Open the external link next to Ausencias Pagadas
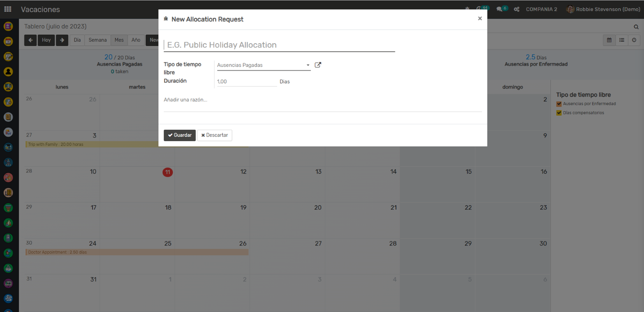The height and width of the screenshot is (312, 644). [x=318, y=65]
